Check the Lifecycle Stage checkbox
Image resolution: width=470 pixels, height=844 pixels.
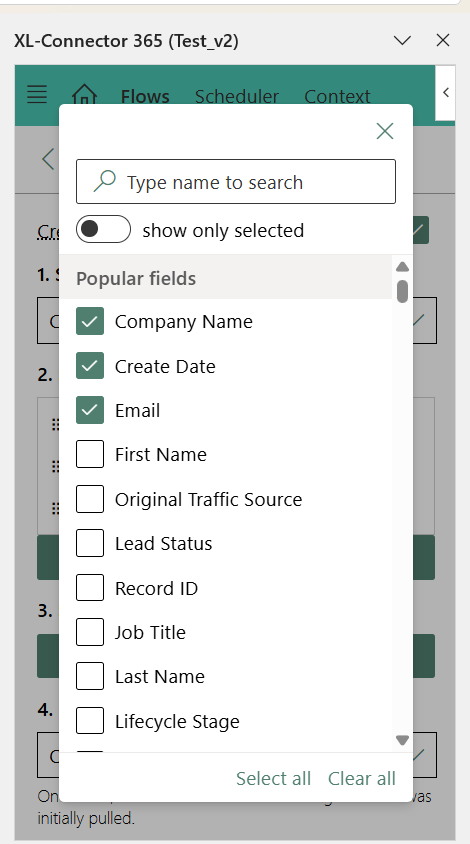(90, 721)
